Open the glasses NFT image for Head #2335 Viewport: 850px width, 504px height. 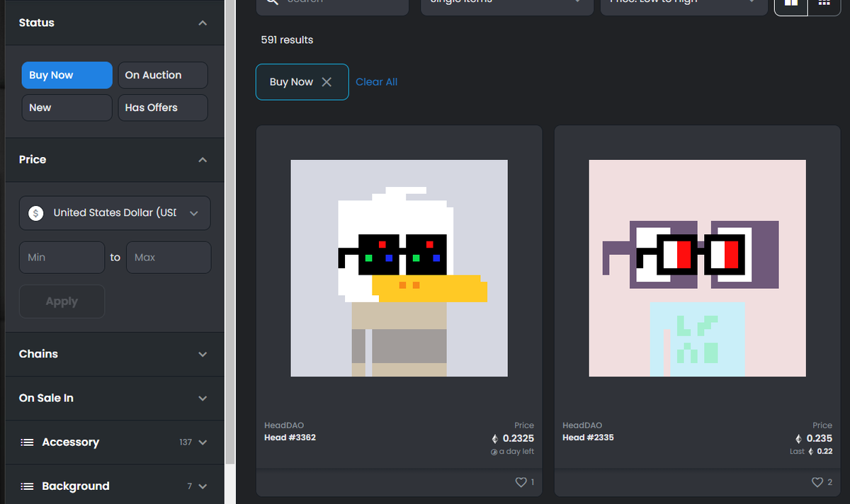tap(697, 268)
